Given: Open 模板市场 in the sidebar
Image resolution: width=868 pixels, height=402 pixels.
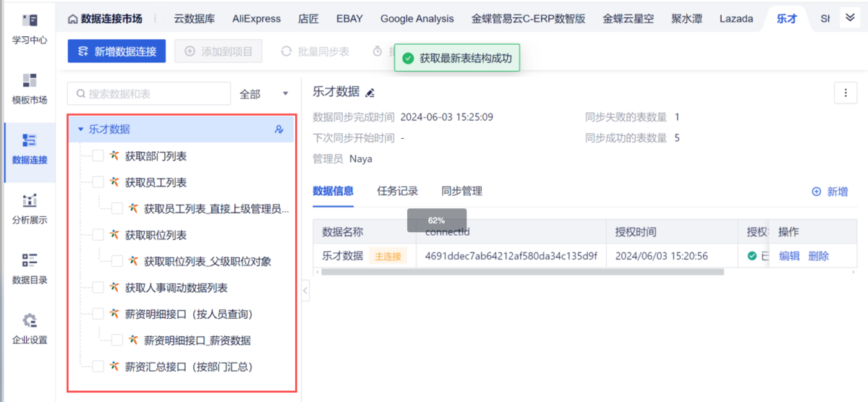Looking at the screenshot, I should pos(30,89).
